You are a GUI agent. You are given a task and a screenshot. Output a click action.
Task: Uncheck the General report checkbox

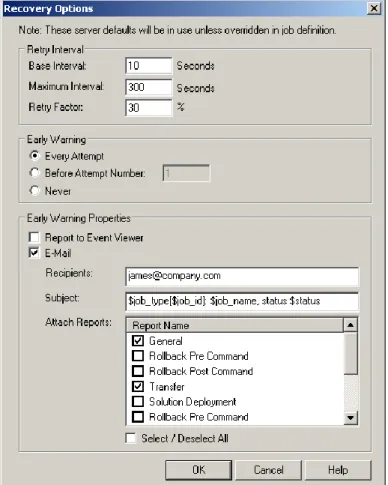click(x=138, y=341)
